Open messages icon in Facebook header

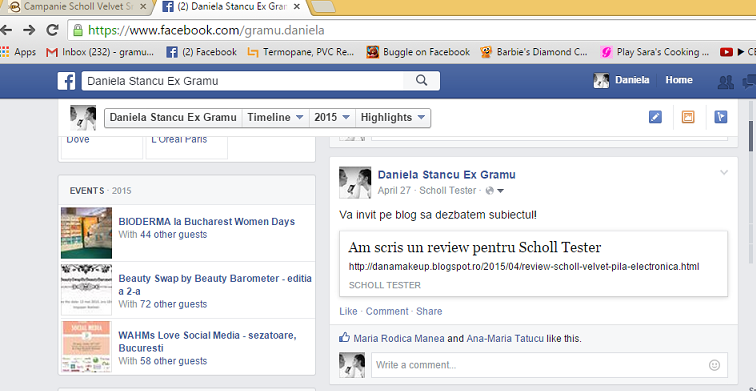pos(750,81)
